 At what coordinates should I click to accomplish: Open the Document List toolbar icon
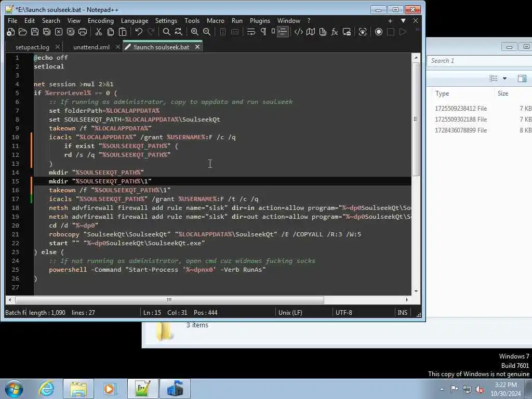[x=323, y=32]
